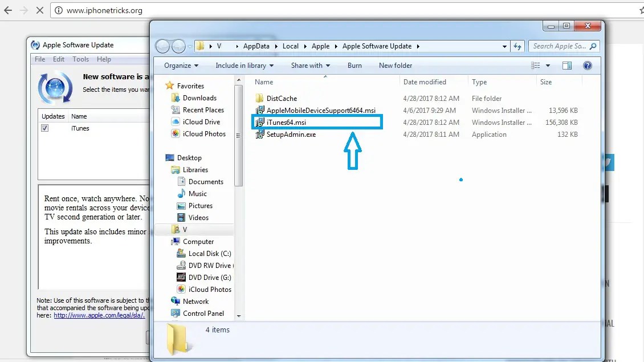Viewport: 644px width, 362px height.
Task: Click the Explorer help question mark icon
Action: click(588, 66)
